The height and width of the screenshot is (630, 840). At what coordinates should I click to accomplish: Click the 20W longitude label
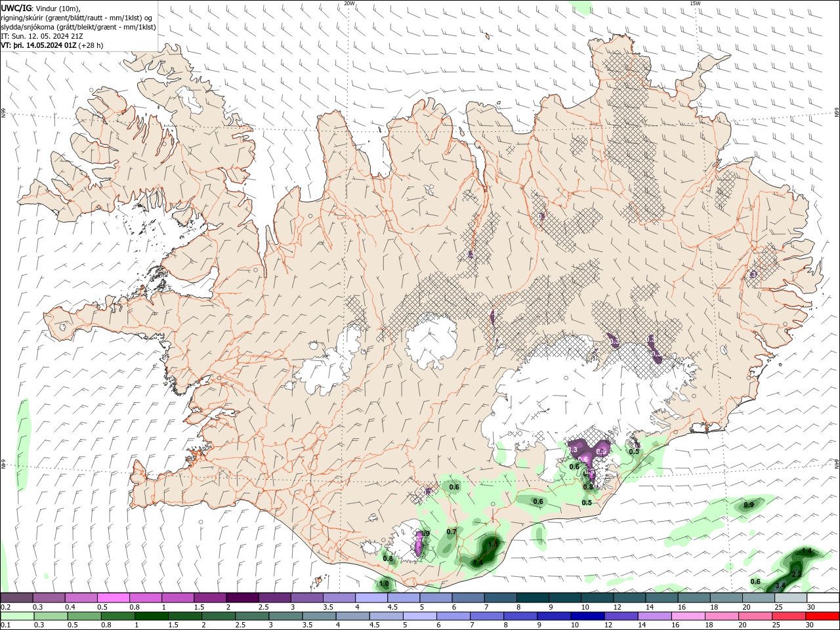(350, 3)
